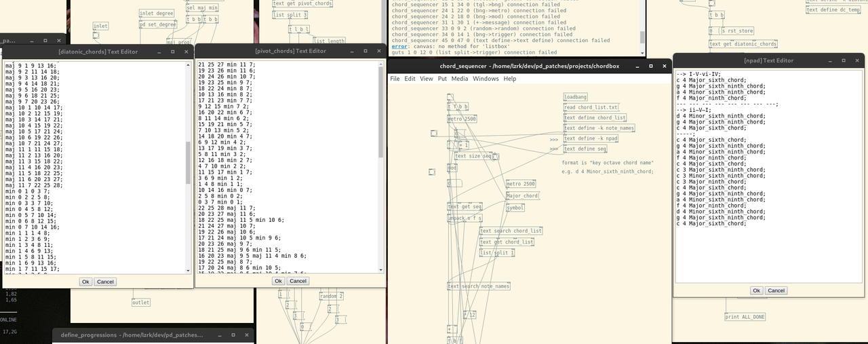Select the 'text get chord_list' object
Screen dimensions: 868x344
pos(507,242)
